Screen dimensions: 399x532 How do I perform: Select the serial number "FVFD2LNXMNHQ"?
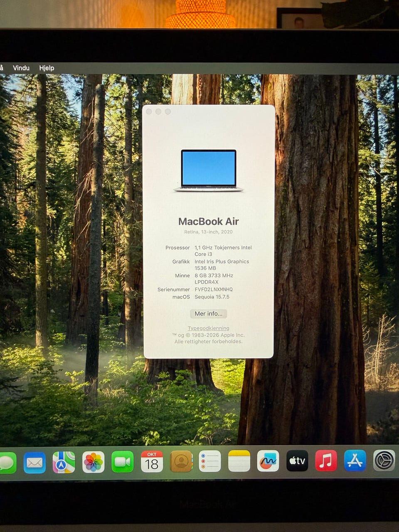214,289
